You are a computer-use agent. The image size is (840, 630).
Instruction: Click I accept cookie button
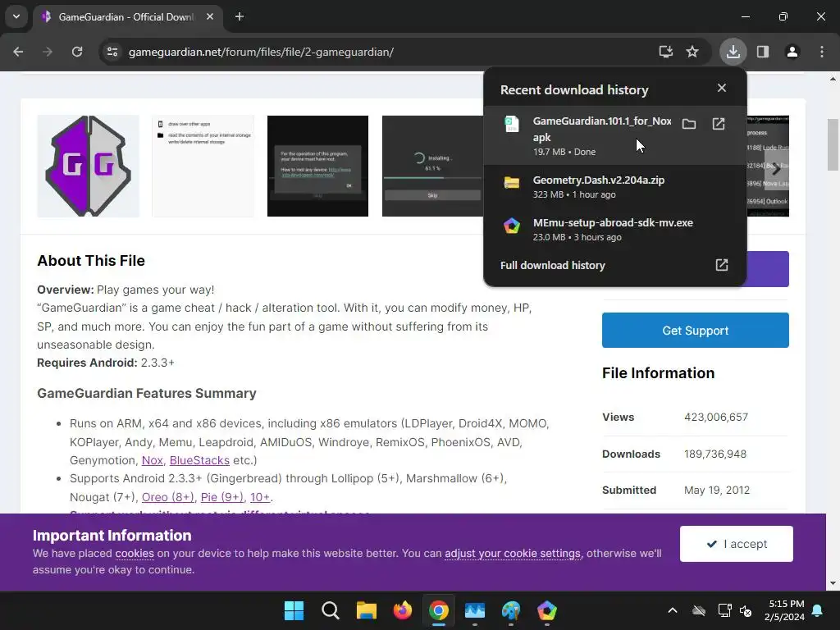click(737, 544)
